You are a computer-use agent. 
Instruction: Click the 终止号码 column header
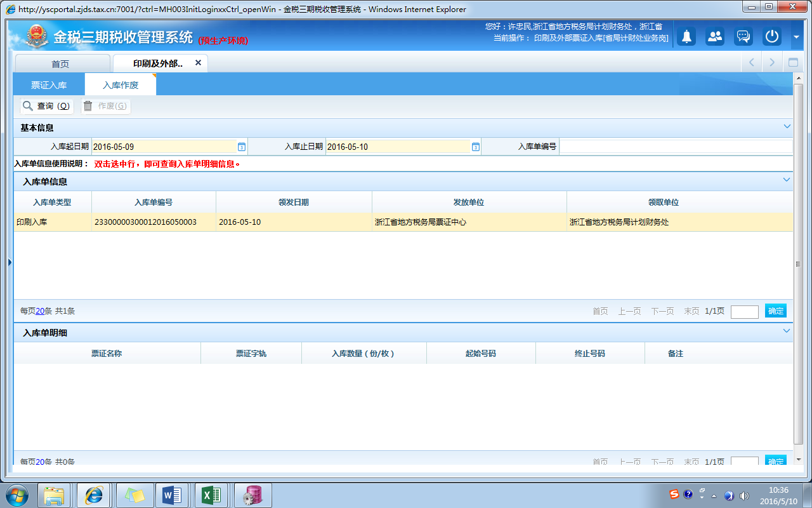tap(590, 354)
